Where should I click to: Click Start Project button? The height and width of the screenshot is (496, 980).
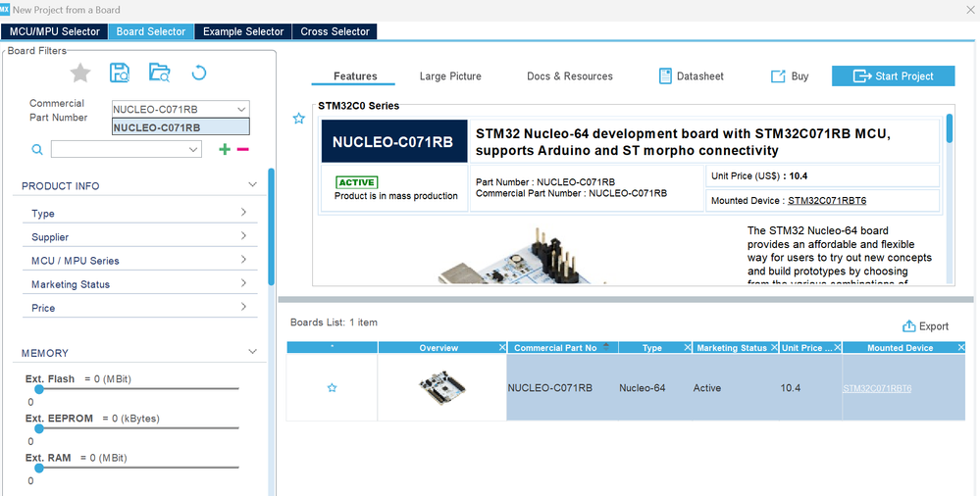click(893, 76)
